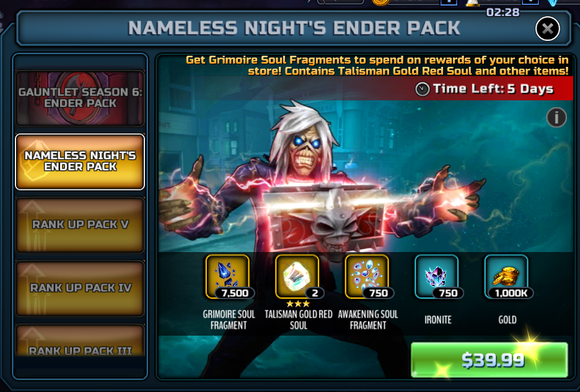Buy the pack for $39.99
The height and width of the screenshot is (392, 580).
pos(490,359)
